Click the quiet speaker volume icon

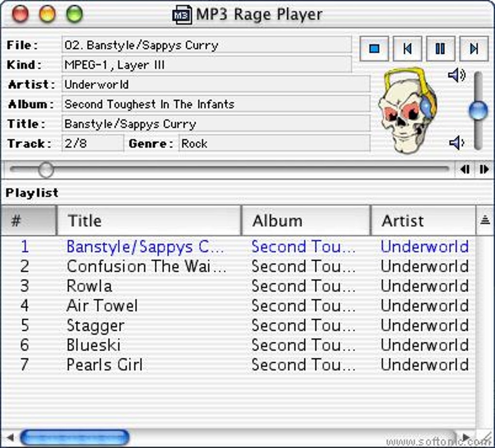click(x=457, y=143)
